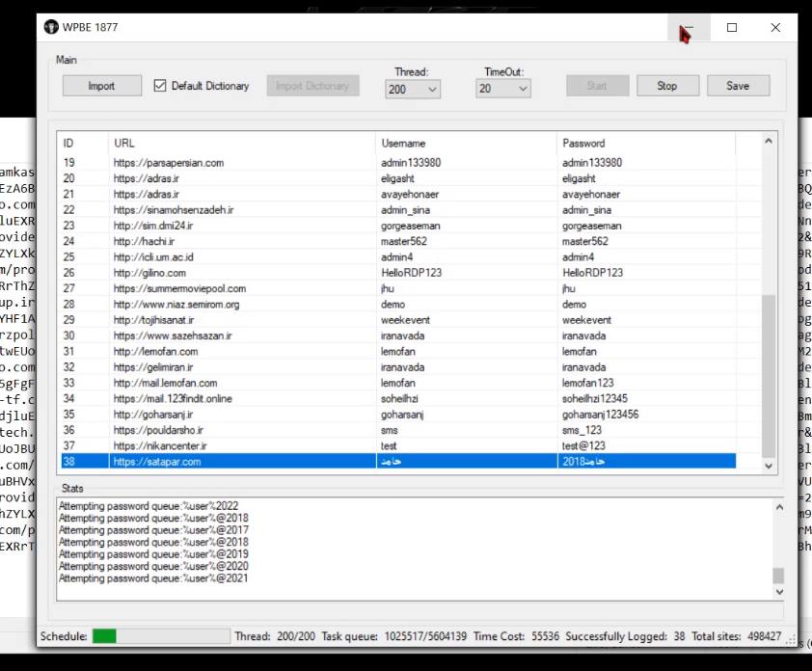Toggle the Default Dictionary checkbox
The width and height of the screenshot is (812, 671).
point(160,86)
